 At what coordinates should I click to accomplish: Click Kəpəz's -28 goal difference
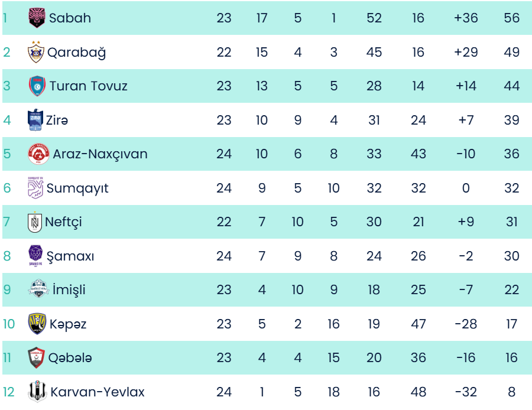click(466, 324)
